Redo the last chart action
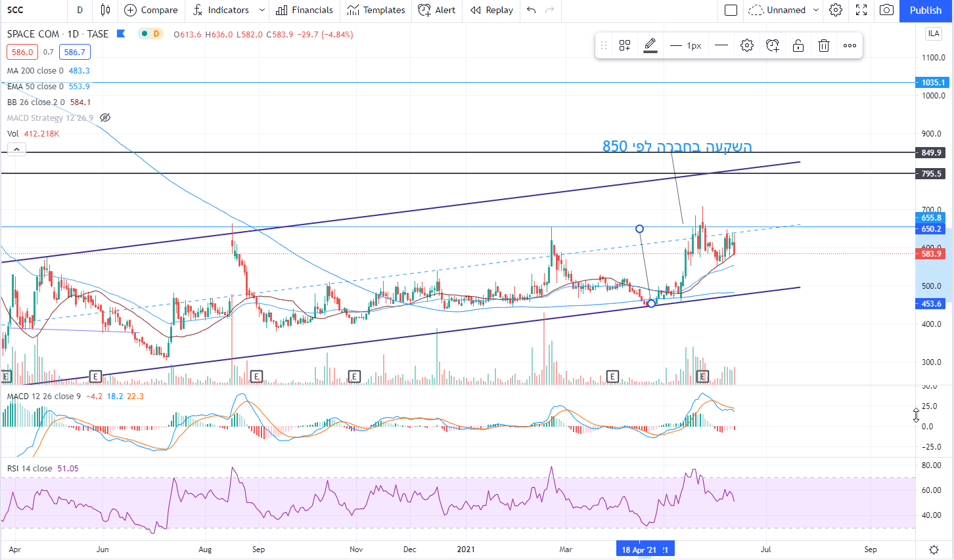This screenshot has width=954, height=560. pyautogui.click(x=550, y=10)
